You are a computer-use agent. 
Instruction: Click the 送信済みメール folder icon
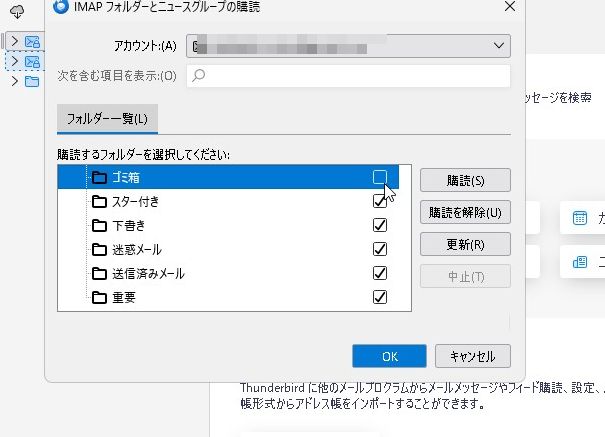pos(99,274)
